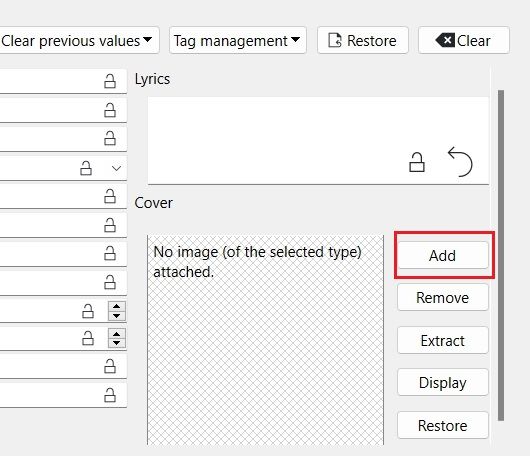Toggle the lock in the topmost field row
This screenshot has width=530, height=456.
110,81
